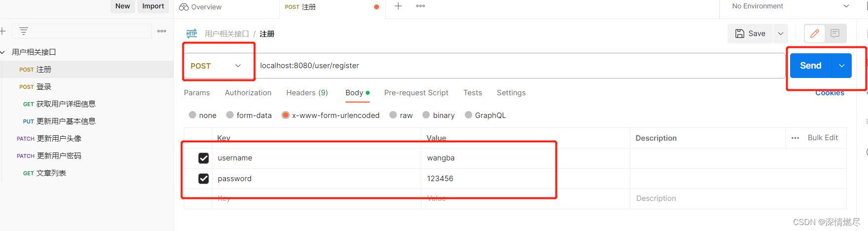Click the 注册 request name in breadcrumb

[267, 34]
